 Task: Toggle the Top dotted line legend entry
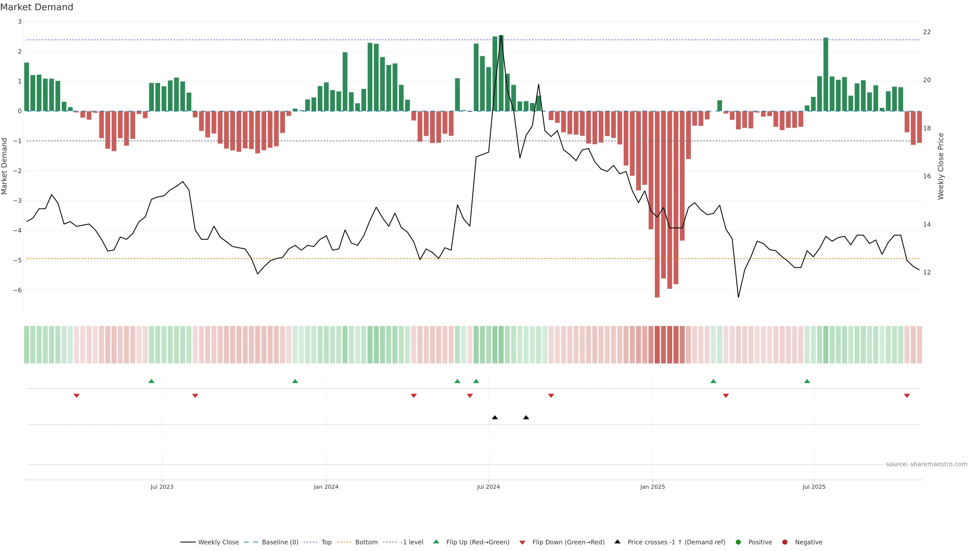click(x=326, y=542)
